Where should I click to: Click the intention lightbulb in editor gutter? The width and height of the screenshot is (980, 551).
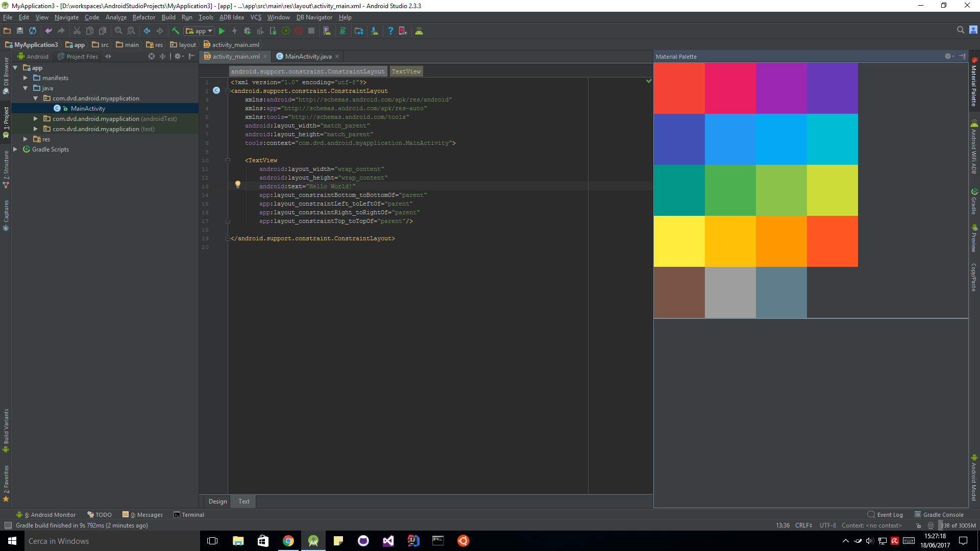pos(237,184)
